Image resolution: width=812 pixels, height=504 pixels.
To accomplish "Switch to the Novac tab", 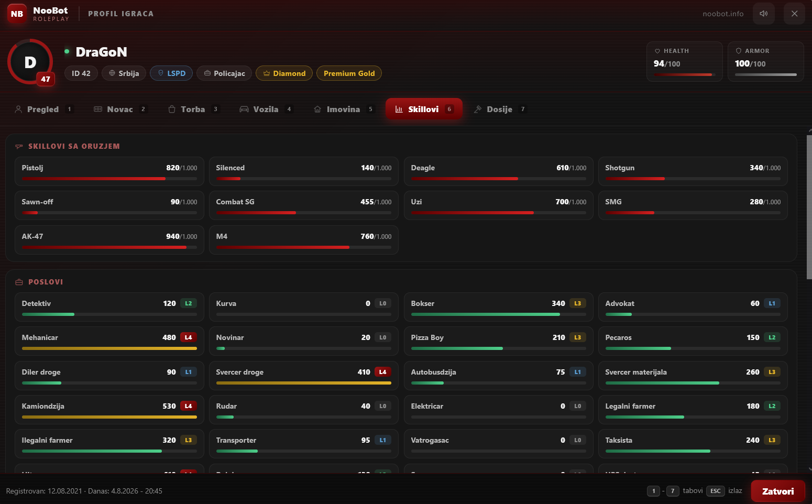I will (x=120, y=109).
